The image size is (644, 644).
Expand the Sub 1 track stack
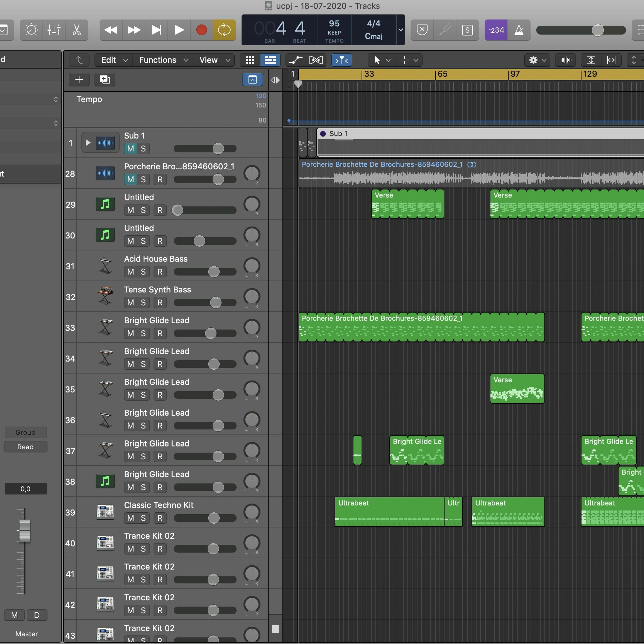click(88, 143)
